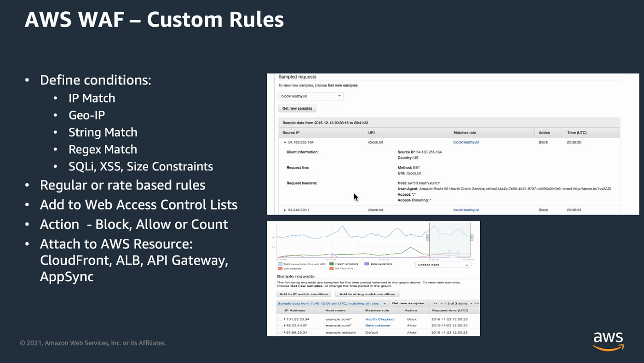Viewport: 644px width, 363px height.
Task: Click the 2021 Amazon Web Services copyright
Action: tap(93, 343)
